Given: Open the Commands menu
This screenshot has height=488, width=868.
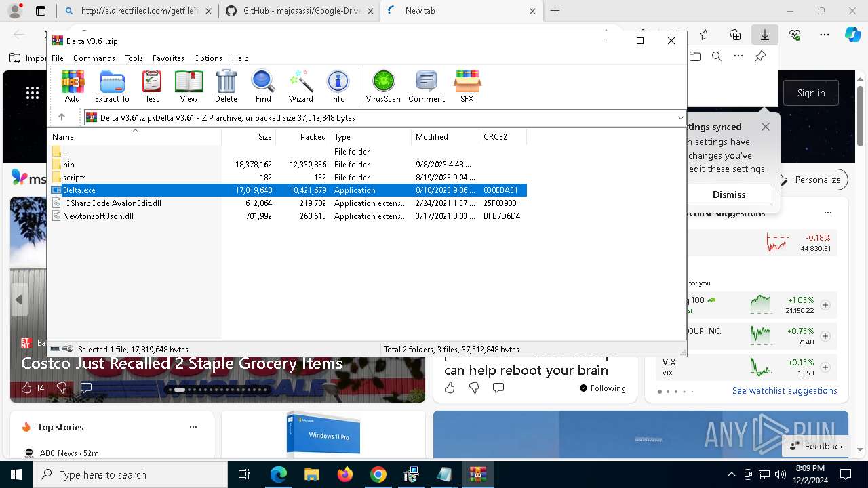Looking at the screenshot, I should click(x=94, y=58).
